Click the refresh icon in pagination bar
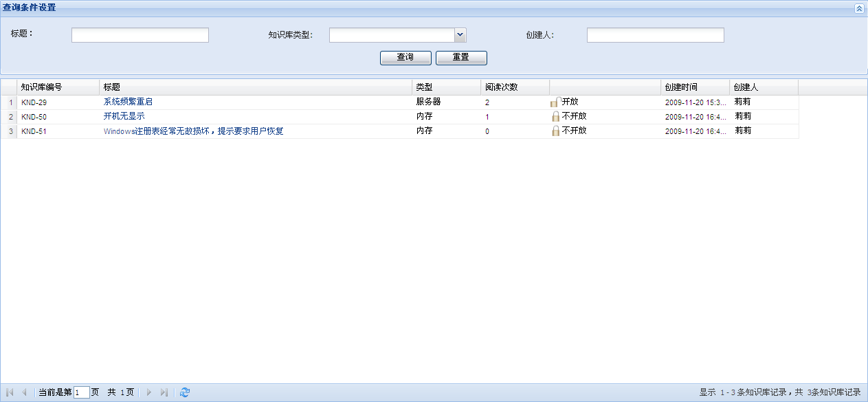The height and width of the screenshot is (402, 868). [184, 392]
